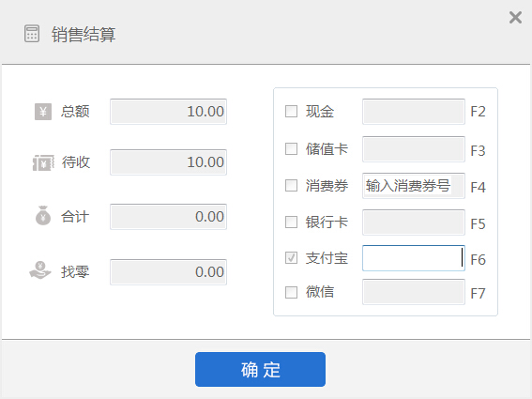
Task: Enable the 现金 payment checkbox
Action: pyautogui.click(x=291, y=111)
